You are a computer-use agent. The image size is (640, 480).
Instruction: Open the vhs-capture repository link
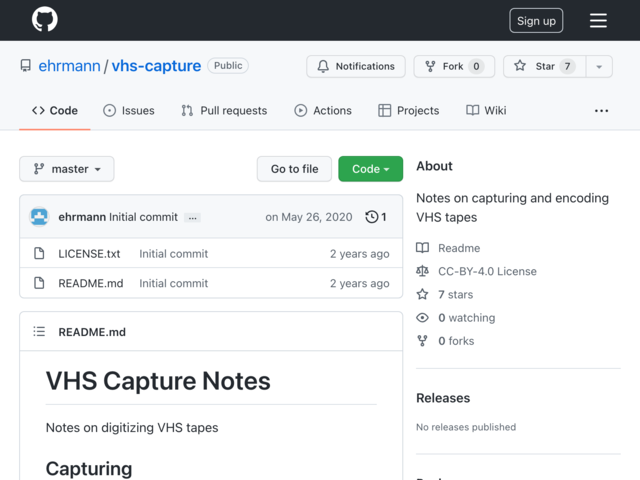[x=156, y=66]
